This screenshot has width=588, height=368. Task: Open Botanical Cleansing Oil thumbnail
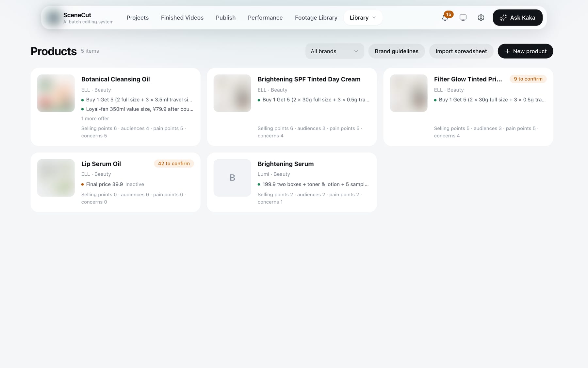click(x=56, y=93)
